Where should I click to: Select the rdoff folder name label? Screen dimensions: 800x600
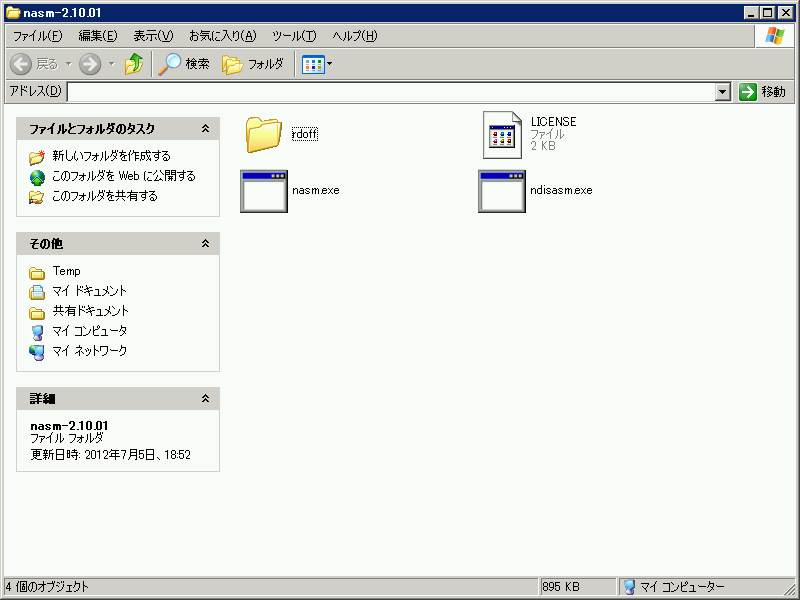coord(305,134)
